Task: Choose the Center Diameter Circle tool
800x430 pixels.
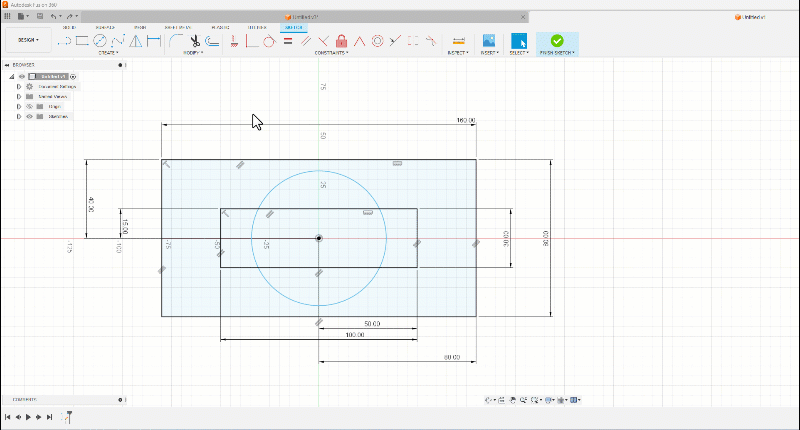Action: pyautogui.click(x=100, y=41)
